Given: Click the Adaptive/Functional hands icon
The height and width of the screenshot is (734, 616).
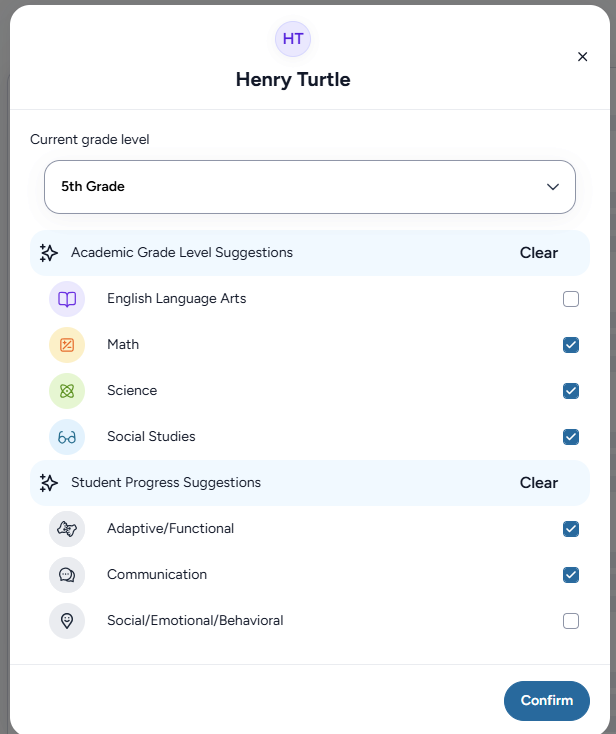Looking at the screenshot, I should (67, 529).
